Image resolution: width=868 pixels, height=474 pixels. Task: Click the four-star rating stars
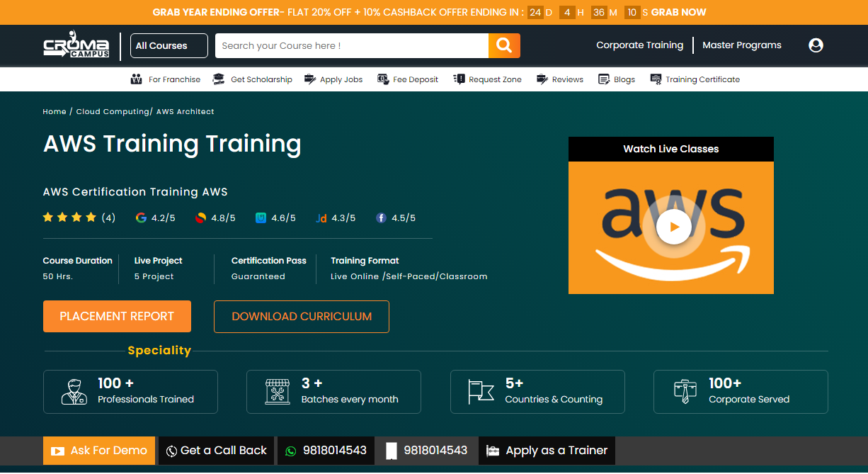tap(69, 218)
